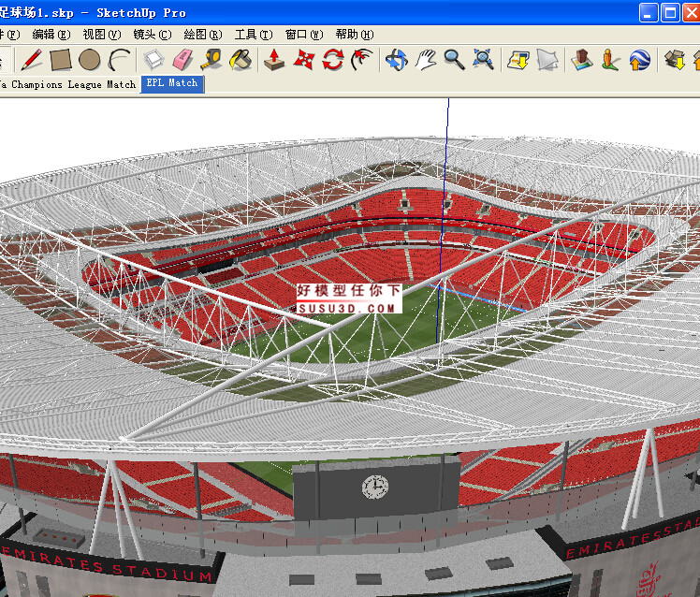Select the EPL Match scene tab

[x=172, y=84]
